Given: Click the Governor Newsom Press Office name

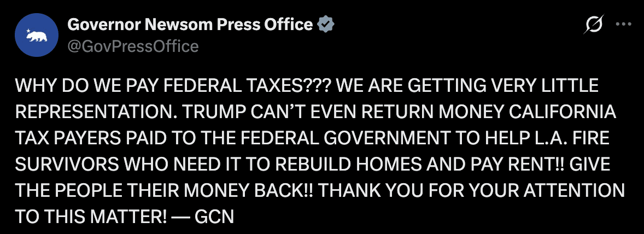Looking at the screenshot, I should tap(190, 25).
